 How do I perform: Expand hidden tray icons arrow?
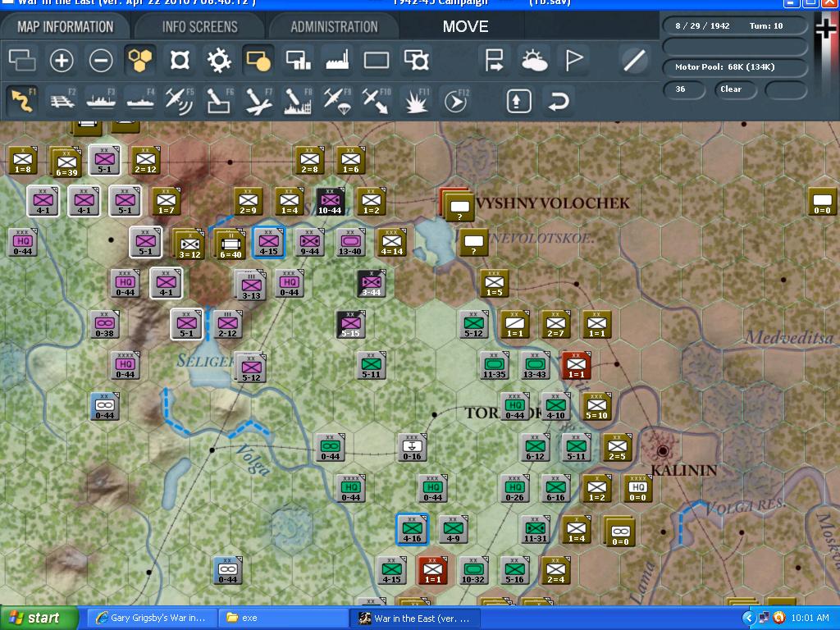coord(748,619)
